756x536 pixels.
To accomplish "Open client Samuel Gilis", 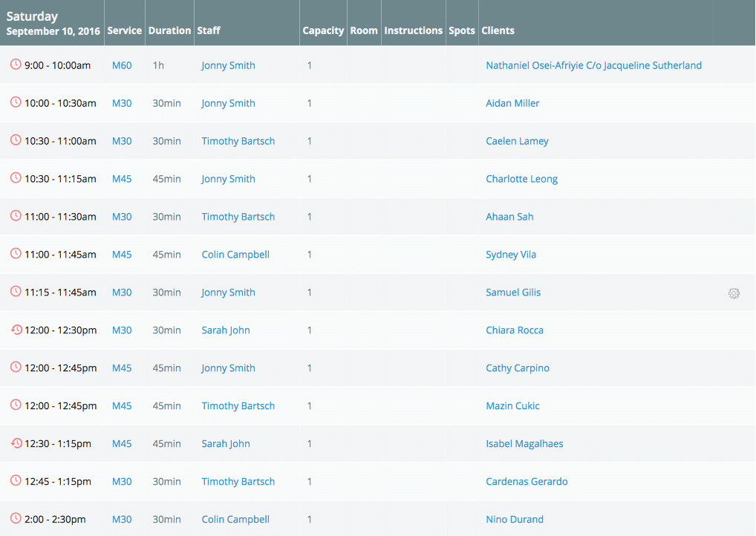I will tap(513, 292).
